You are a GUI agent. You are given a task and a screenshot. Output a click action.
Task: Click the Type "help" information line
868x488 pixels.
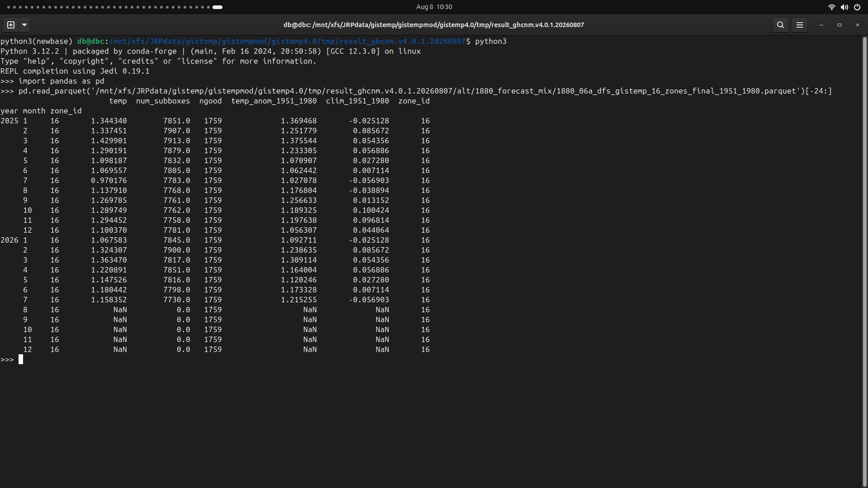point(159,61)
